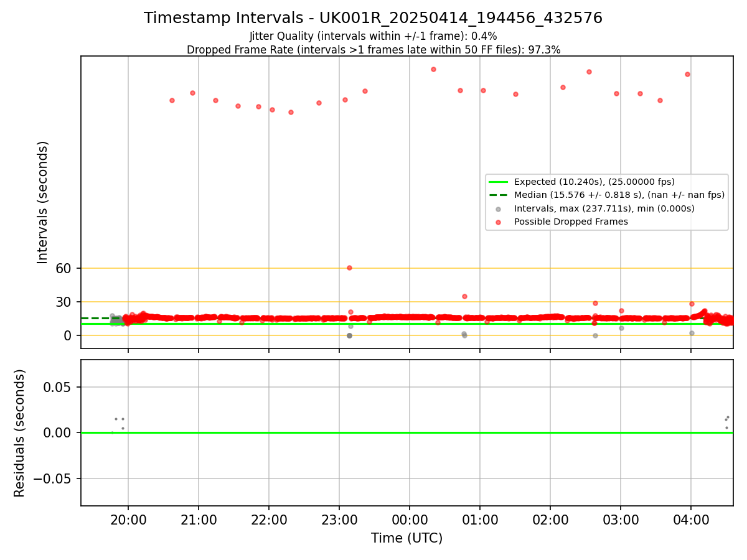Click the '00:00' time tick label
This screenshot has width=747, height=560.
(410, 520)
